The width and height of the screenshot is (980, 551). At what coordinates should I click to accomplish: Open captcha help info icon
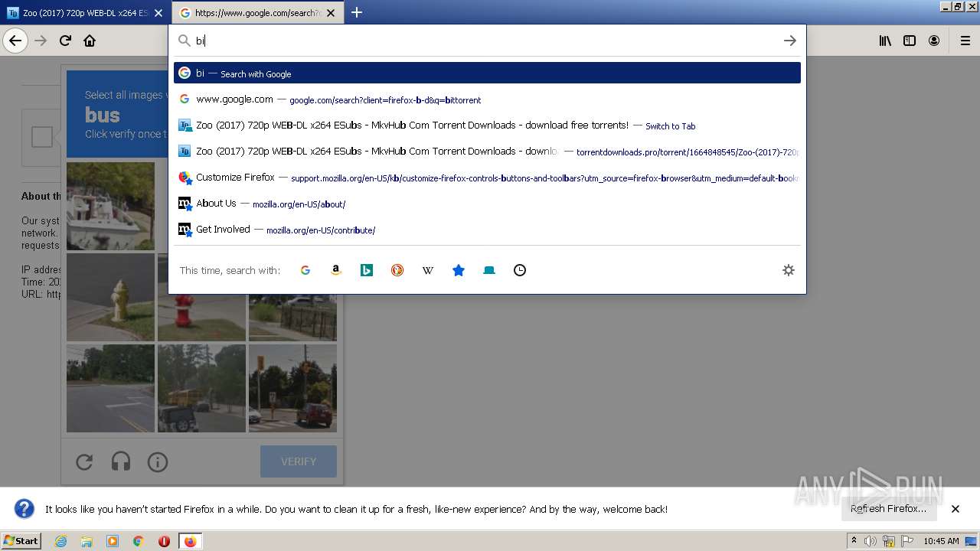158,461
